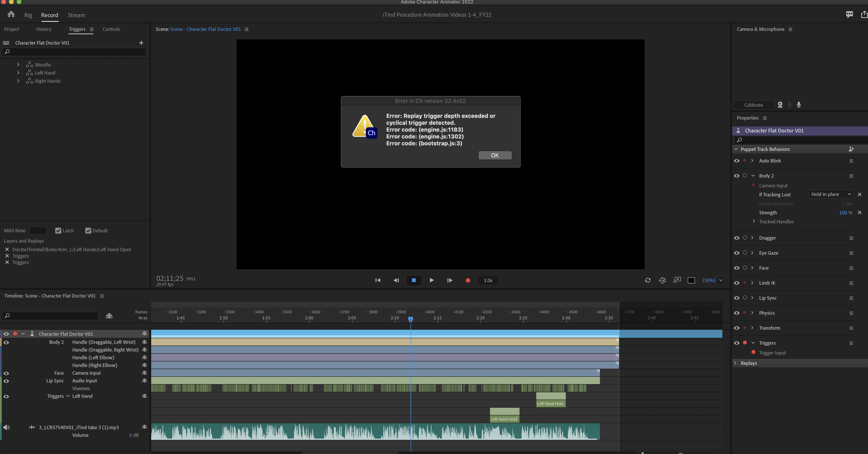Click the microphone icon in Camera & Microphone panel
Image resolution: width=868 pixels, height=454 pixels.
(x=799, y=105)
